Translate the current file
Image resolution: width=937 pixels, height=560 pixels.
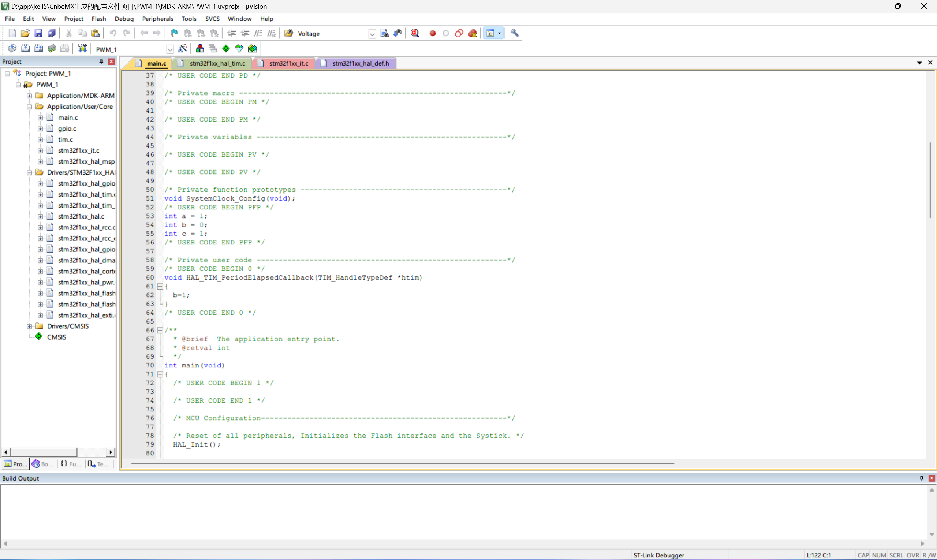click(x=12, y=48)
